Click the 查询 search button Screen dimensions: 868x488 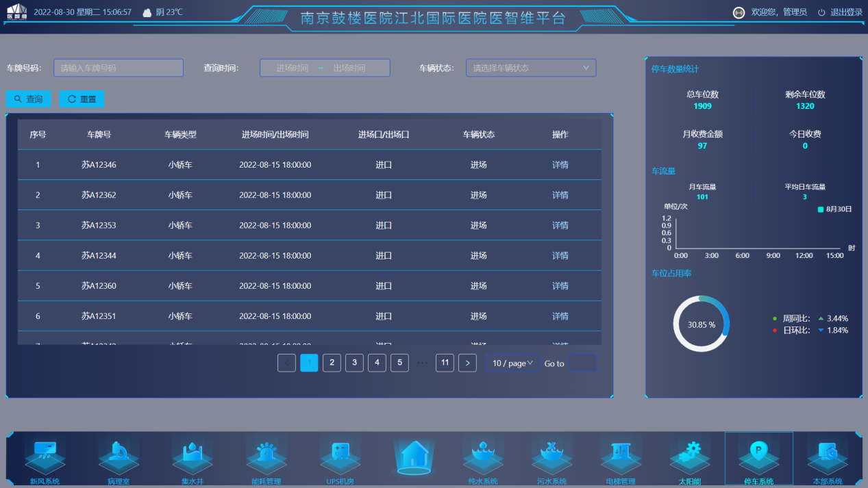29,99
